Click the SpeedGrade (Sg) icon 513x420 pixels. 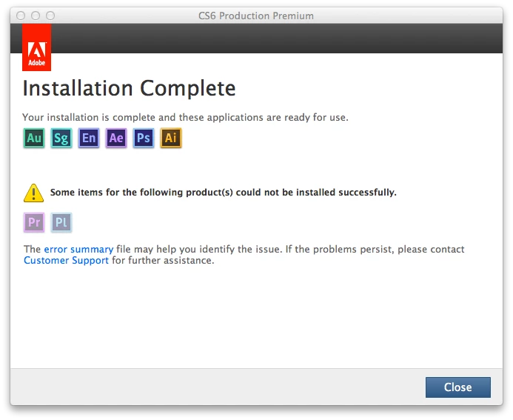point(61,138)
